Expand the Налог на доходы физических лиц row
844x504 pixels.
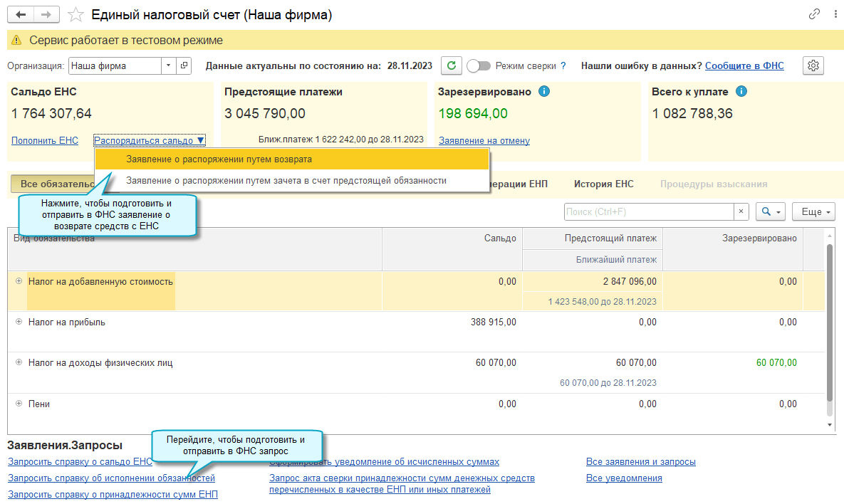pos(19,362)
